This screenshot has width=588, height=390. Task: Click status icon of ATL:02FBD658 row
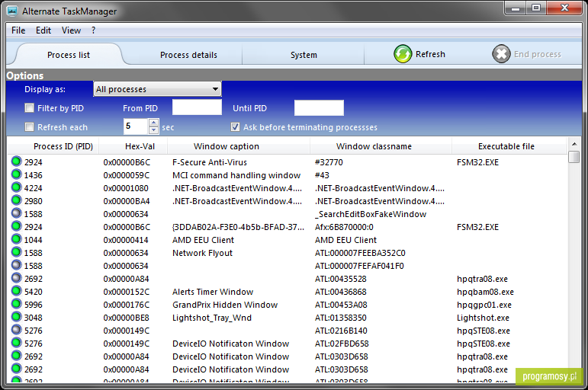click(x=16, y=343)
